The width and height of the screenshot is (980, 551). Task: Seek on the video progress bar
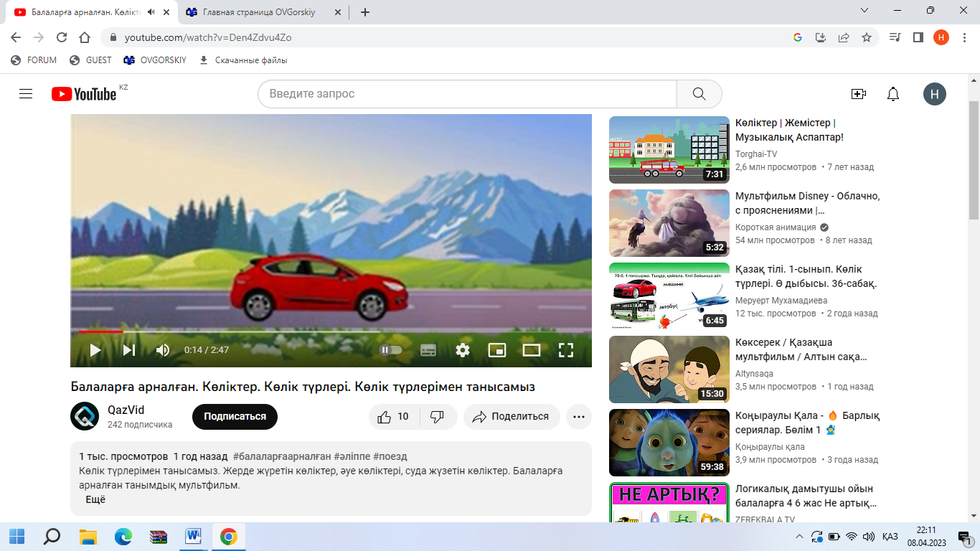tap(331, 331)
